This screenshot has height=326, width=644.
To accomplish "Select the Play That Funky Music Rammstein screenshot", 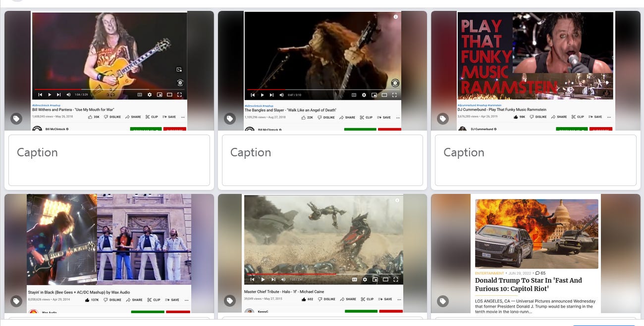I will [536, 71].
